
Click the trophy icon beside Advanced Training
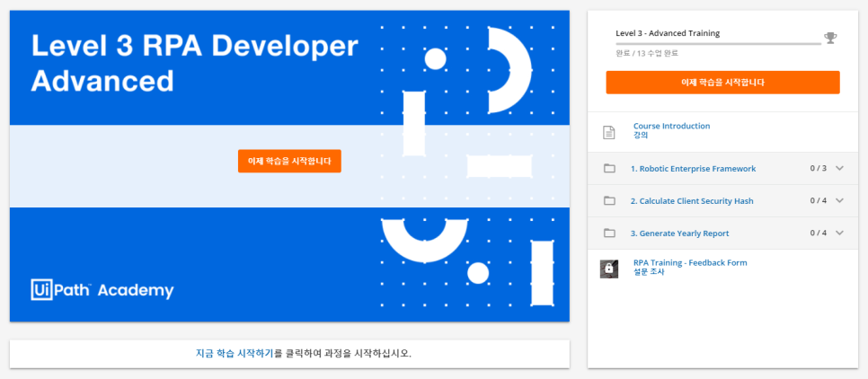point(830,38)
